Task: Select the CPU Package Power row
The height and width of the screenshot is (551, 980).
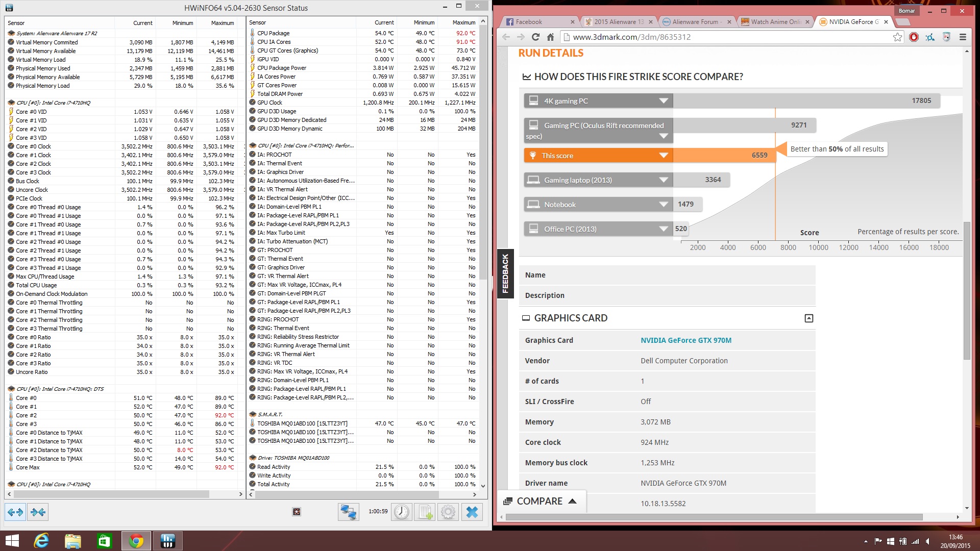Action: pyautogui.click(x=363, y=68)
